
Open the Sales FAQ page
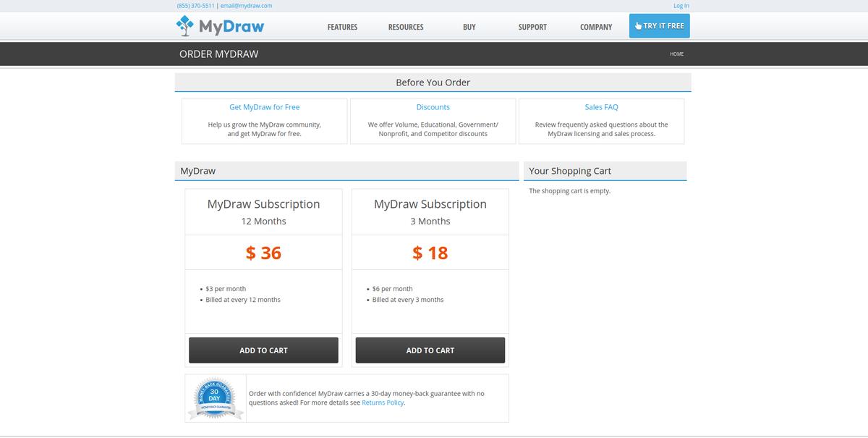pyautogui.click(x=601, y=106)
